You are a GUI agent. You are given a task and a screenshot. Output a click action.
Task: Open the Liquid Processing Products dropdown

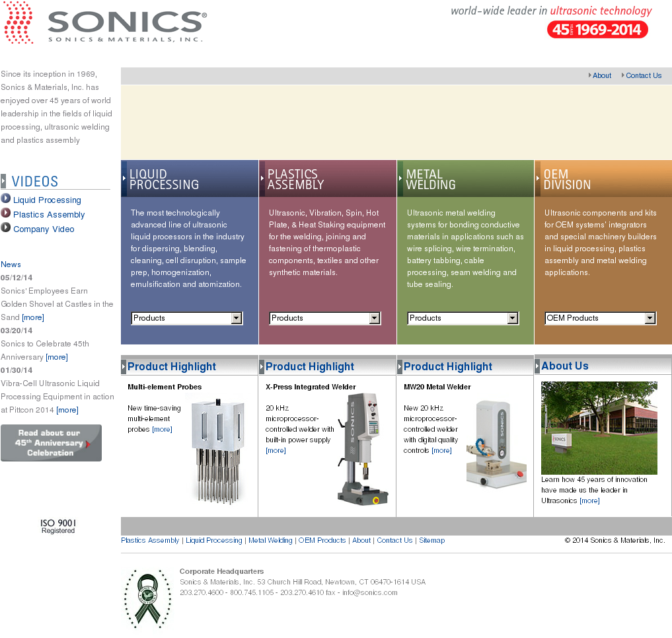click(187, 318)
